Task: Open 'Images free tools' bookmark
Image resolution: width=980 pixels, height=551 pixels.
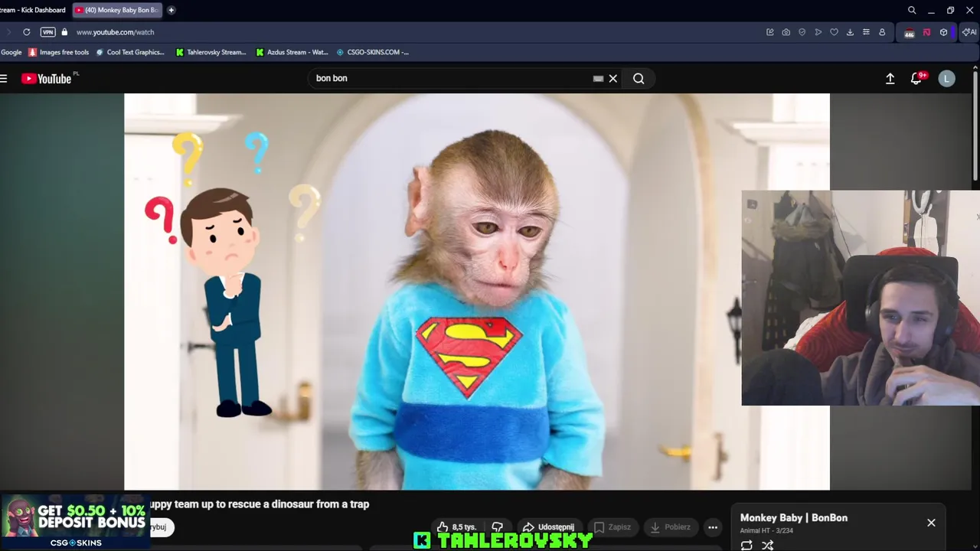Action: pos(58,52)
